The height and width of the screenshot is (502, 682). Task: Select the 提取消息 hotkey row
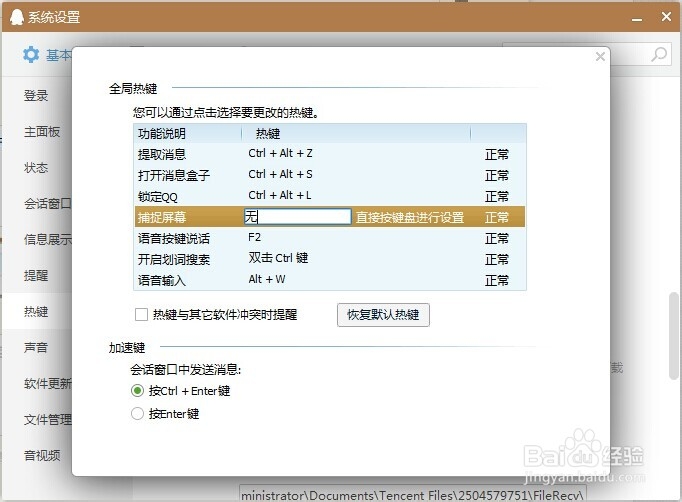330,154
